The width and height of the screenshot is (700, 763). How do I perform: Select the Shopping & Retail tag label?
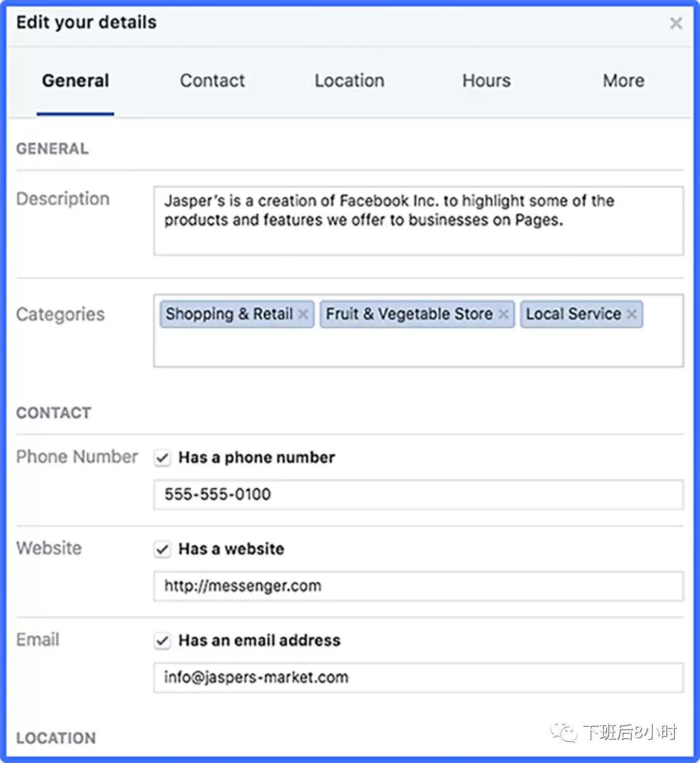tap(229, 314)
